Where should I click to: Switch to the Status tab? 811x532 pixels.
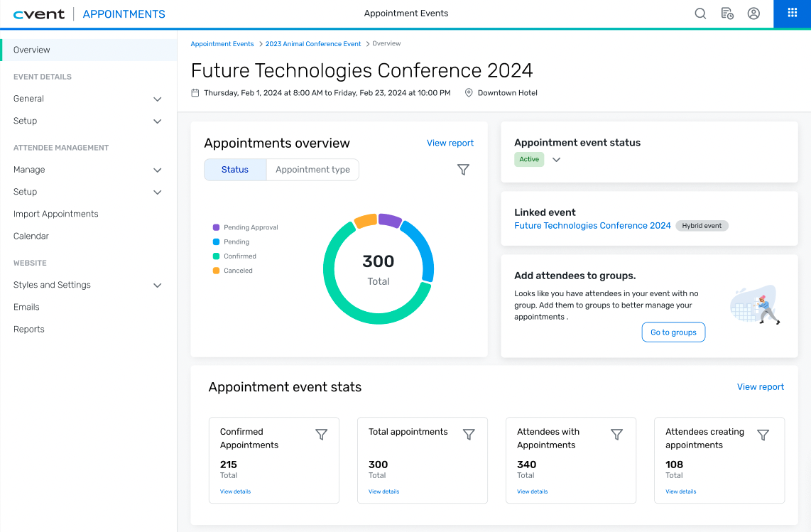235,169
